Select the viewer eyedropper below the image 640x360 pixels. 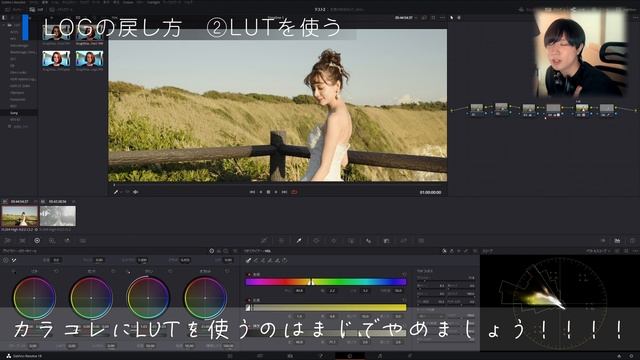pyautogui.click(x=116, y=192)
